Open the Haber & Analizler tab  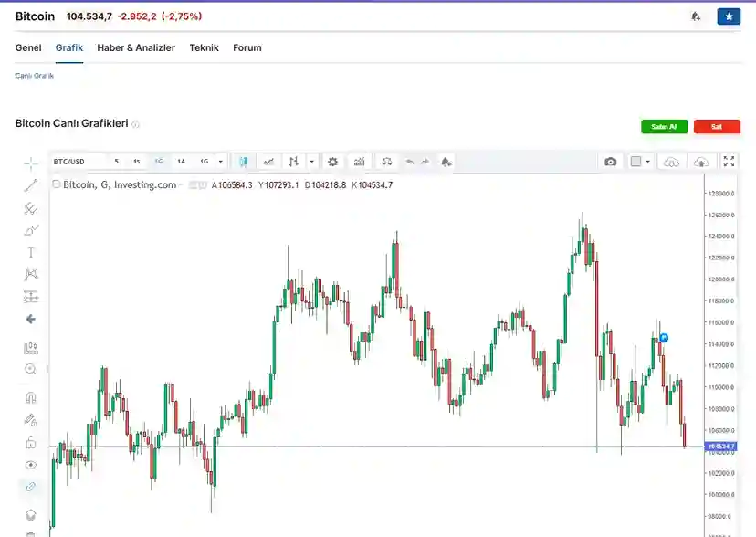(x=136, y=47)
